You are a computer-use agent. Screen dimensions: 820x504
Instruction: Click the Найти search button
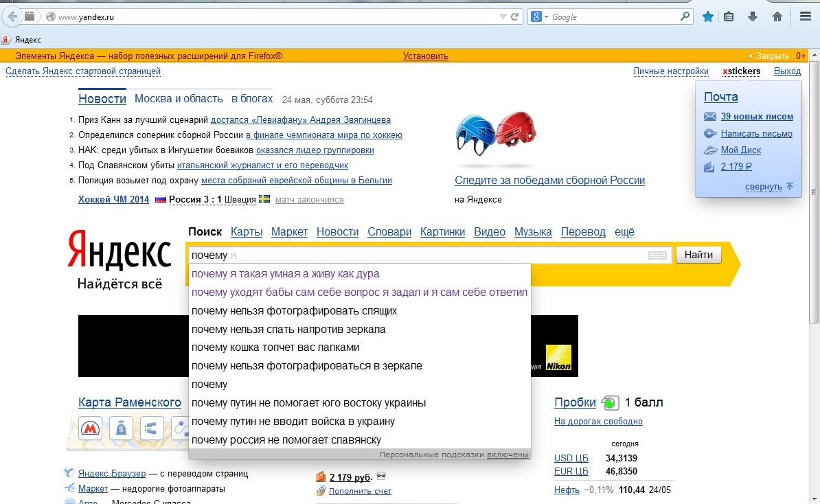point(698,255)
